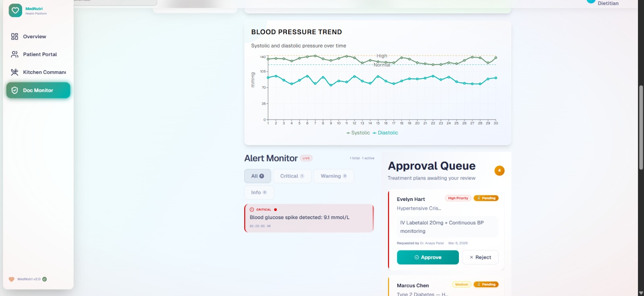Click the Pending badge on Evelyn Hart's card
Screen dimensions: 644x296
point(486,198)
